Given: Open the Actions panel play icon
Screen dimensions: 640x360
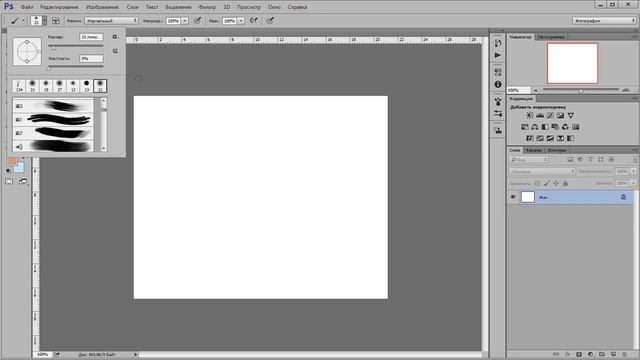Looking at the screenshot, I should coord(498,55).
